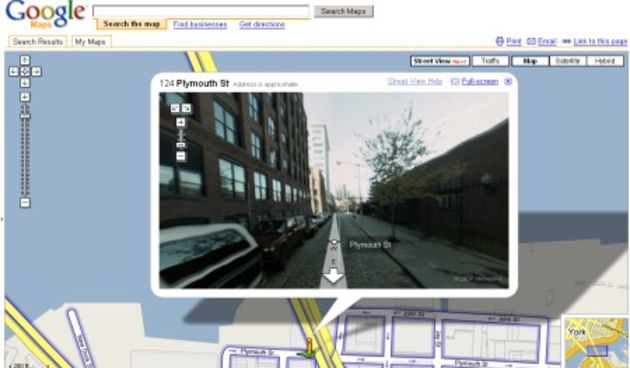Click the 124 Plymouth St address title
The width and height of the screenshot is (630, 368).
(x=194, y=84)
